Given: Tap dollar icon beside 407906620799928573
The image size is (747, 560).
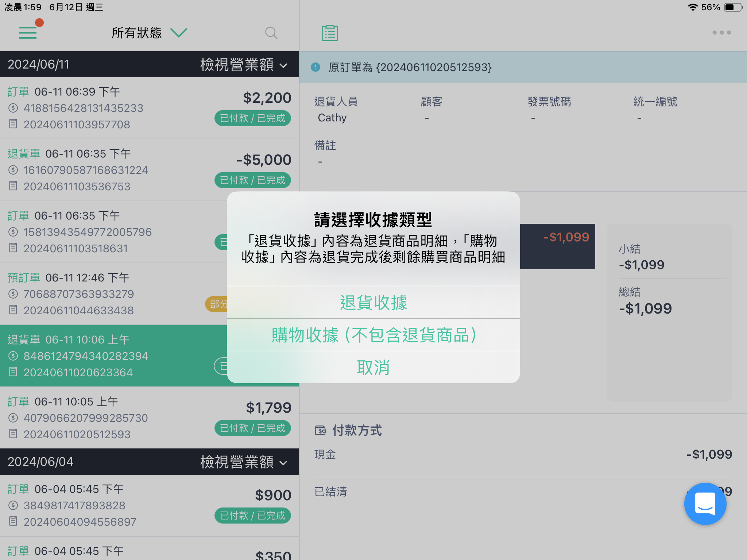Looking at the screenshot, I should coord(13,418).
